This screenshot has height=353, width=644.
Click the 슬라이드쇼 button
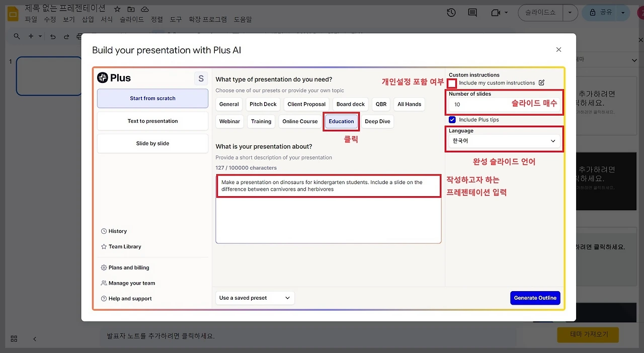(540, 13)
